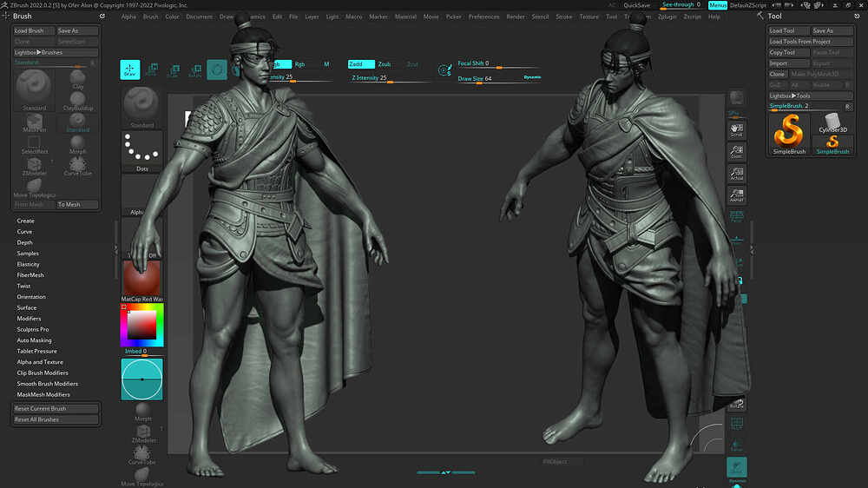Click Load Tools From Project
Screen dimensions: 868x488
pyautogui.click(x=811, y=42)
